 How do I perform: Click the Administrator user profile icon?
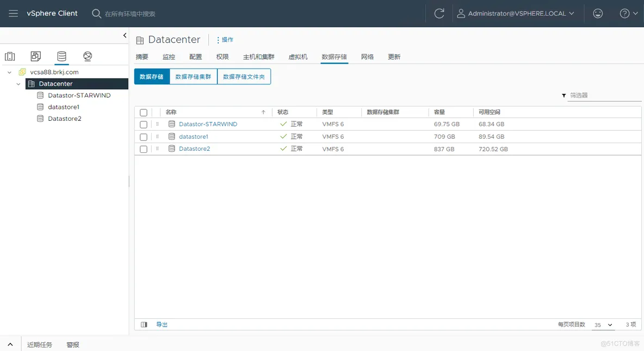461,14
